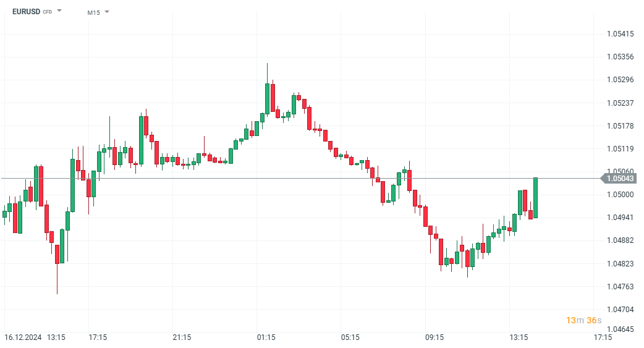Image resolution: width=644 pixels, height=348 pixels.
Task: Click the 1.05356 price axis label
Action: 621,57
